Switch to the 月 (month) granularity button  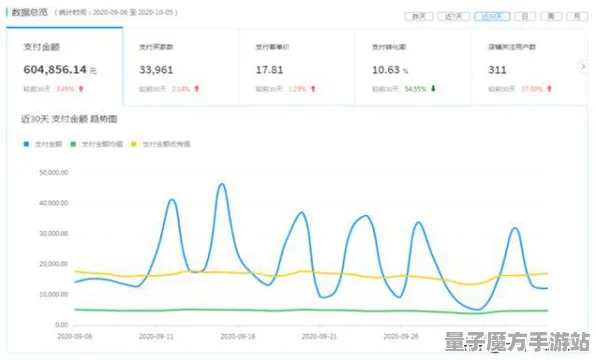click(x=577, y=16)
